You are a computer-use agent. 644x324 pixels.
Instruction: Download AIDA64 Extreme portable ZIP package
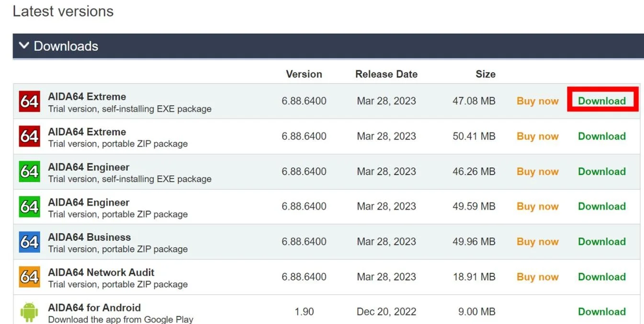[602, 136]
